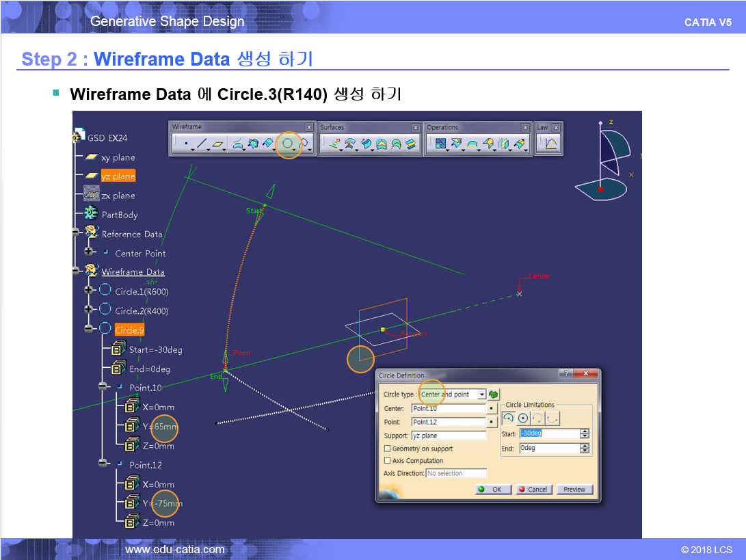Check the Axis Computation option
Viewport: 746px width, 560px height.
(388, 461)
